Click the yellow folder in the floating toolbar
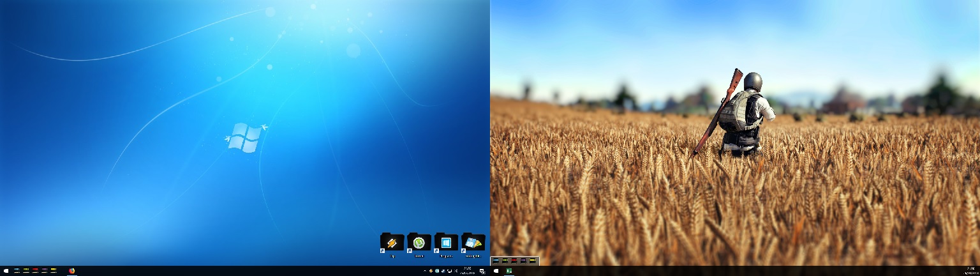This screenshot has height=276, width=980. click(x=532, y=261)
